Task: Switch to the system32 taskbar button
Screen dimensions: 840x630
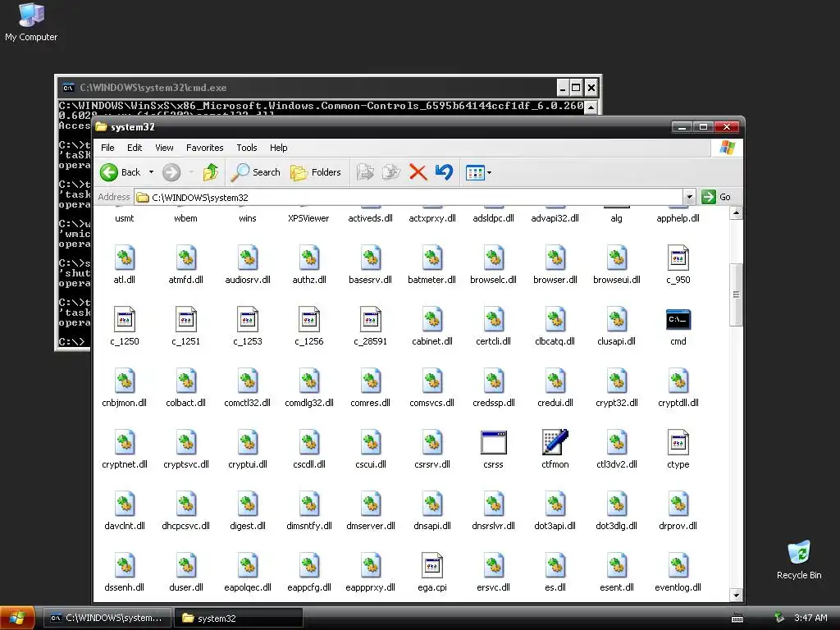Action: [239, 618]
